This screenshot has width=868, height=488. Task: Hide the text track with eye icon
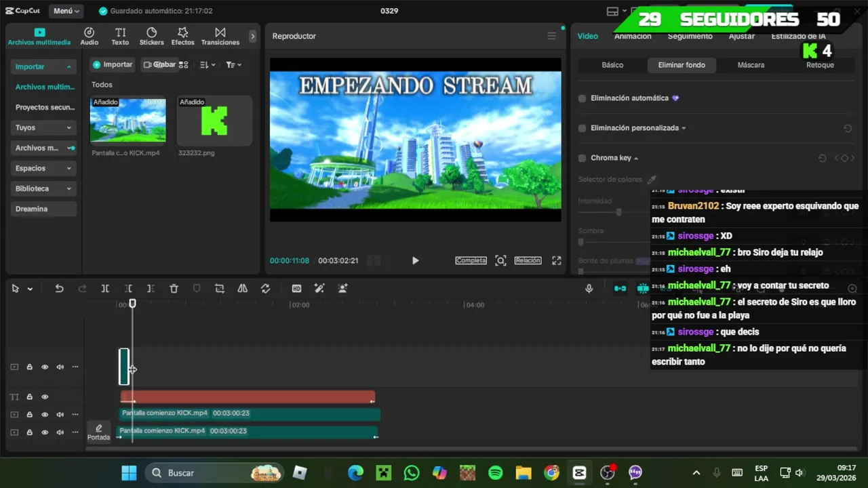tap(45, 397)
